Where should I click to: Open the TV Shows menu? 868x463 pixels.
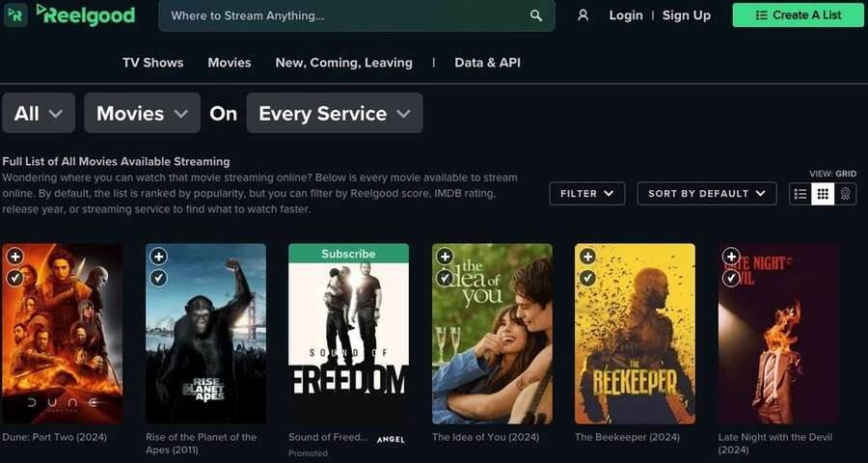152,63
